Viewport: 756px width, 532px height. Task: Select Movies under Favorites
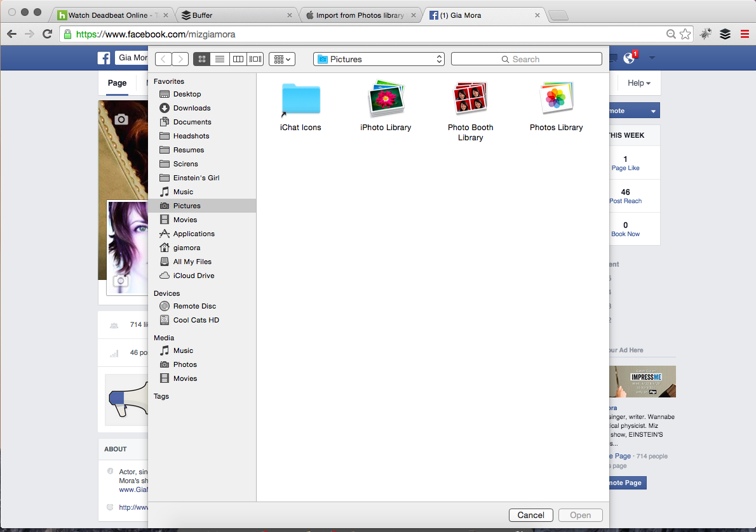203,220
